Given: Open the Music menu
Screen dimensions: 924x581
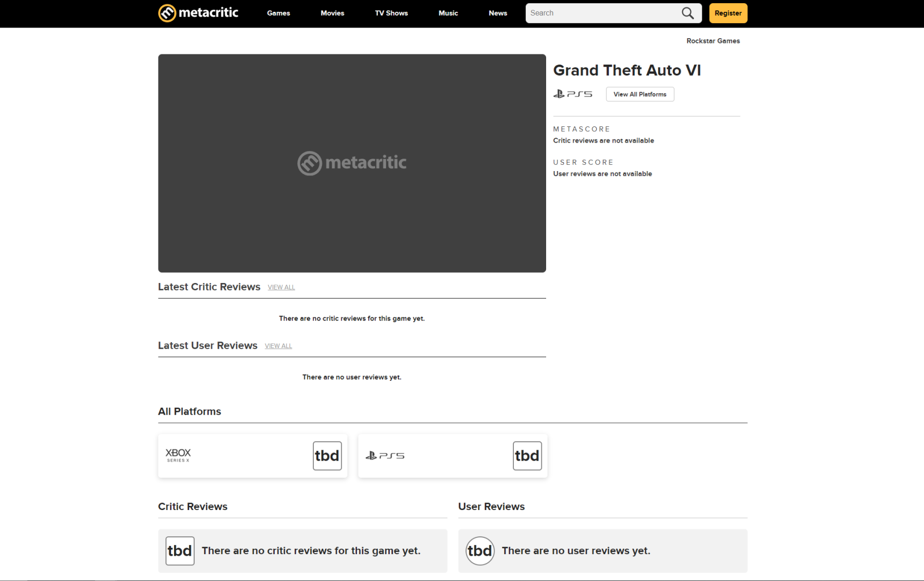Looking at the screenshot, I should coord(448,13).
